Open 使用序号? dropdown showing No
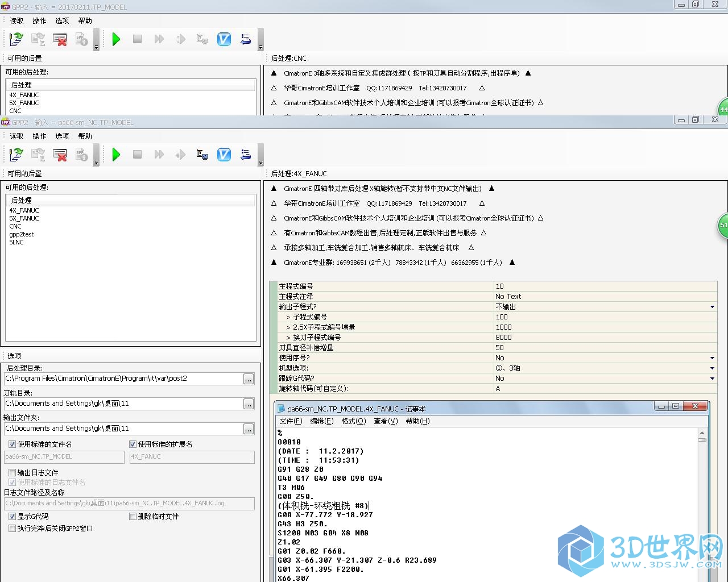 [712, 358]
